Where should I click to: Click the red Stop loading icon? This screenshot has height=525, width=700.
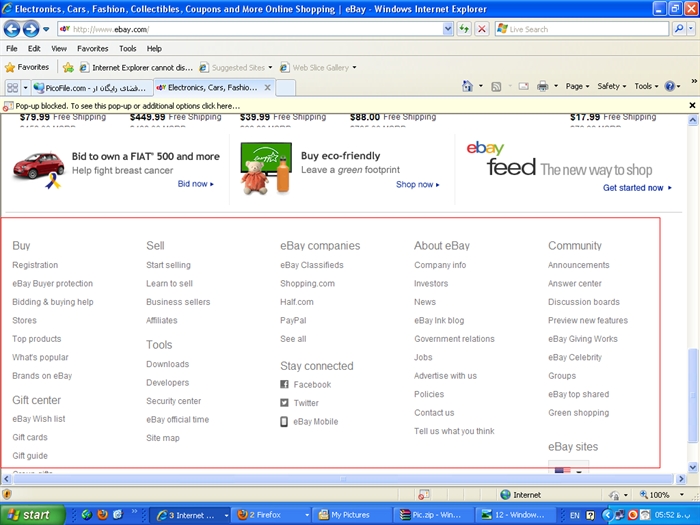click(482, 29)
